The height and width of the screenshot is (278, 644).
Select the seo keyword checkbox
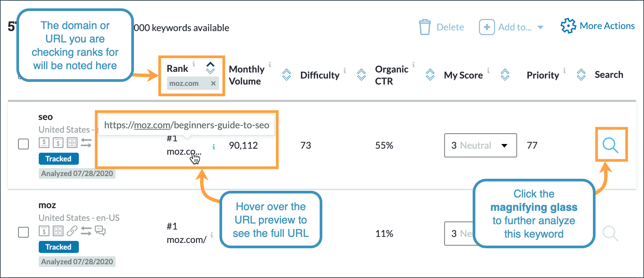(x=23, y=144)
